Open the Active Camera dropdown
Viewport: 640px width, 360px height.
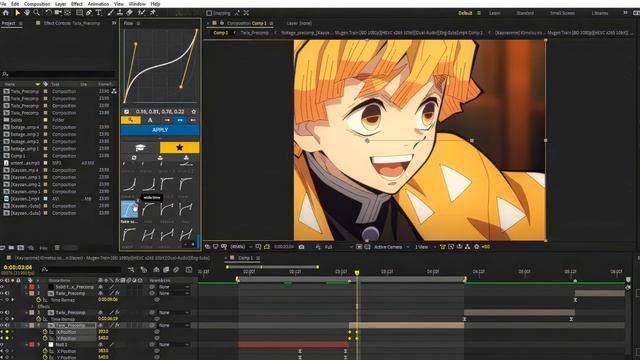point(392,247)
